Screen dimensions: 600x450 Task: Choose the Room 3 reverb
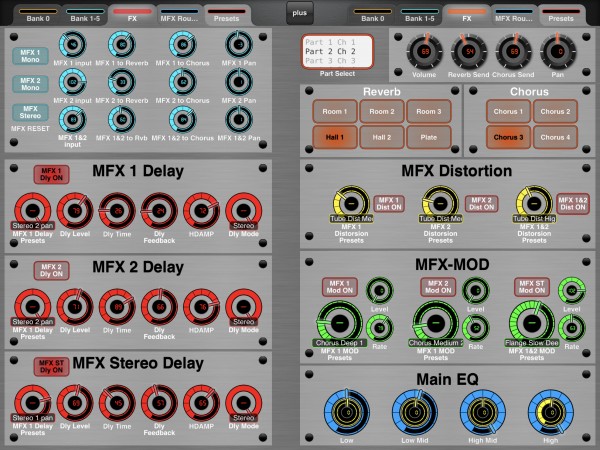[429, 112]
